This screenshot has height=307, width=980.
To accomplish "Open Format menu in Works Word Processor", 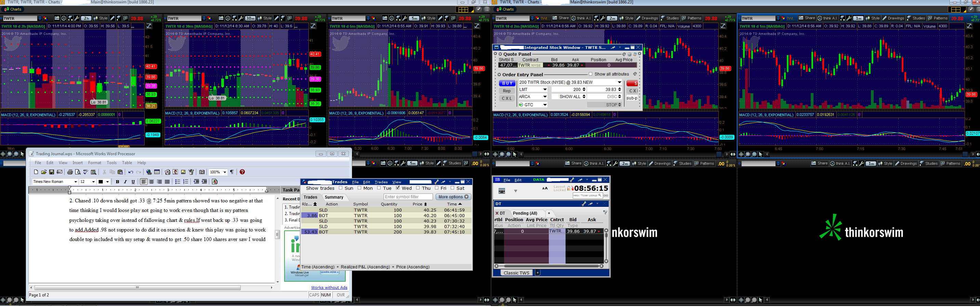I will click(95, 163).
